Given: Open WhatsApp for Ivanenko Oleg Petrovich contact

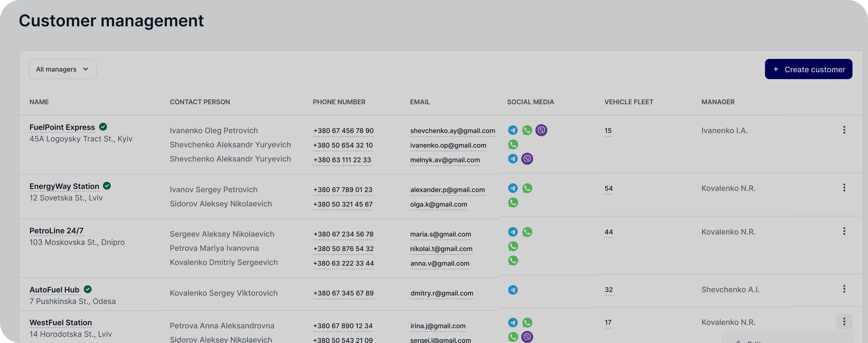Looking at the screenshot, I should [x=527, y=130].
